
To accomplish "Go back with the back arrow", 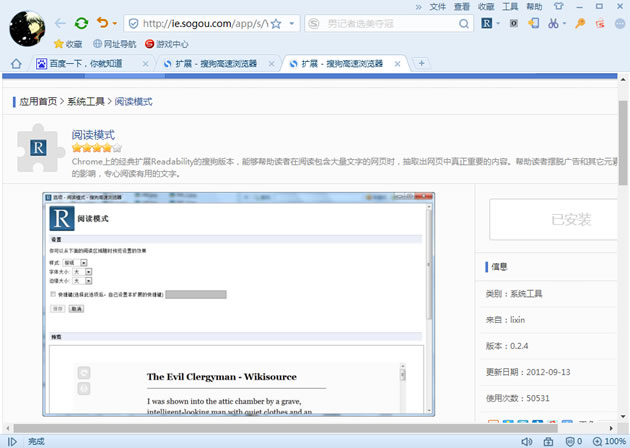I will 60,23.
